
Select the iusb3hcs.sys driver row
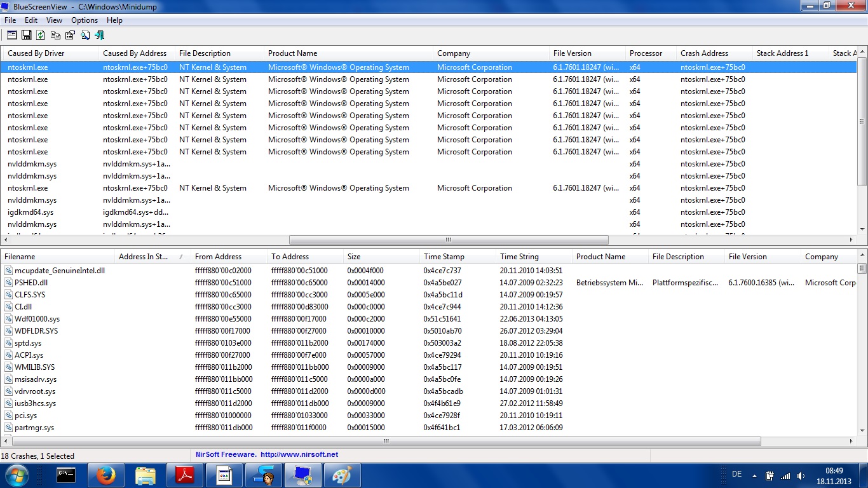(x=429, y=403)
